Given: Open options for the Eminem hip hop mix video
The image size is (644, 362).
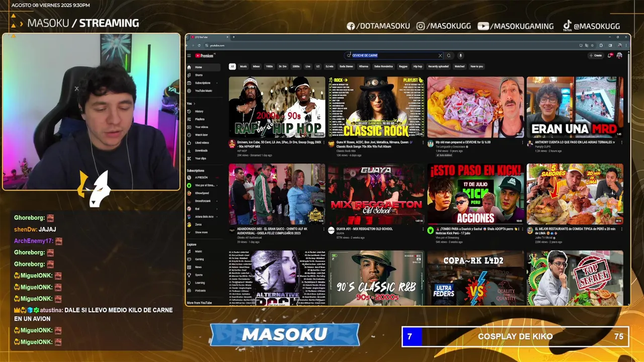Looking at the screenshot, I should (x=324, y=143).
